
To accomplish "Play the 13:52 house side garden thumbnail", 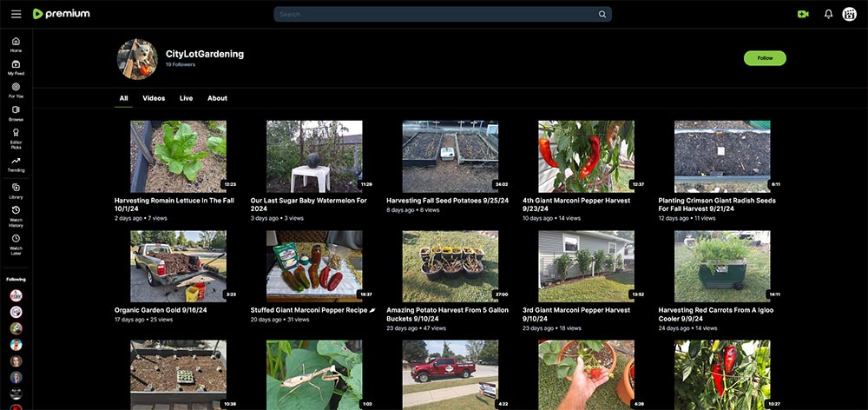I will pyautogui.click(x=586, y=267).
